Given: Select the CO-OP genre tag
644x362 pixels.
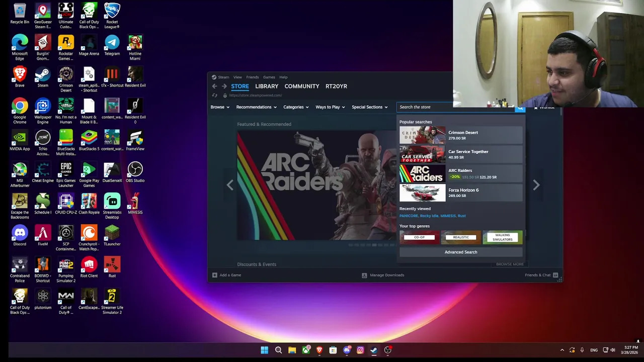Looking at the screenshot, I should coord(420,237).
